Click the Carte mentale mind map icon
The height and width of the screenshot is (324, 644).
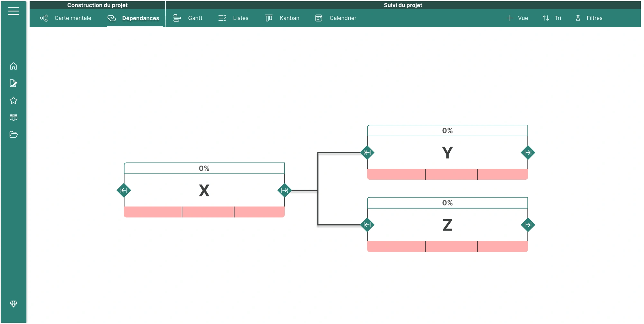pos(44,18)
